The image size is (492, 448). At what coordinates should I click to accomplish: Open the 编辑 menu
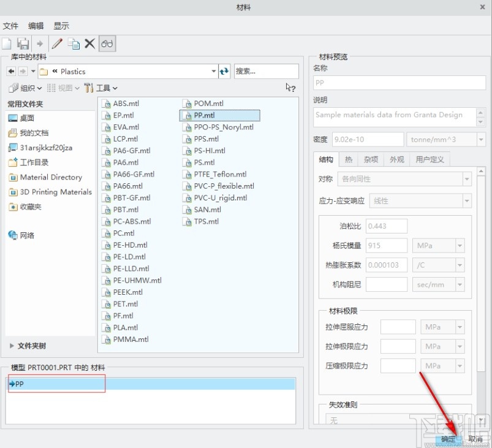(36, 26)
